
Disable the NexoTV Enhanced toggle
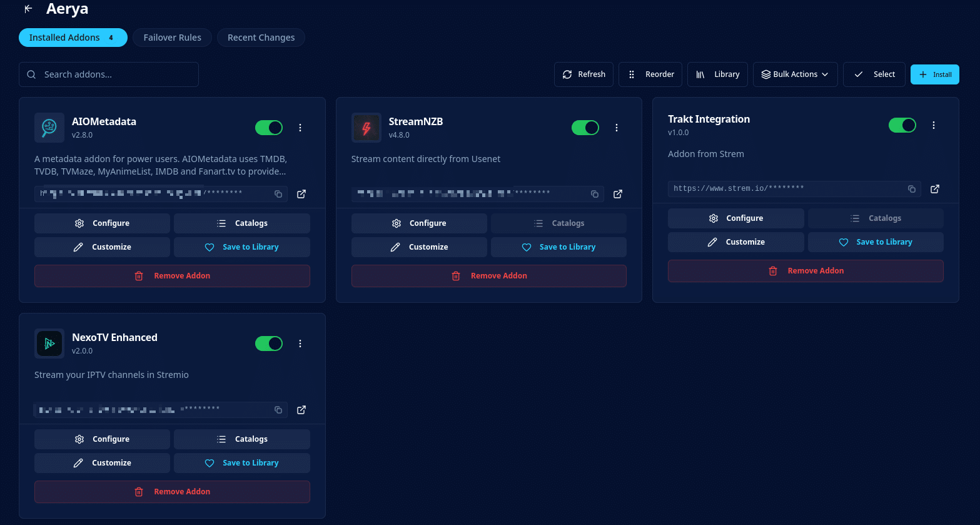click(x=269, y=344)
